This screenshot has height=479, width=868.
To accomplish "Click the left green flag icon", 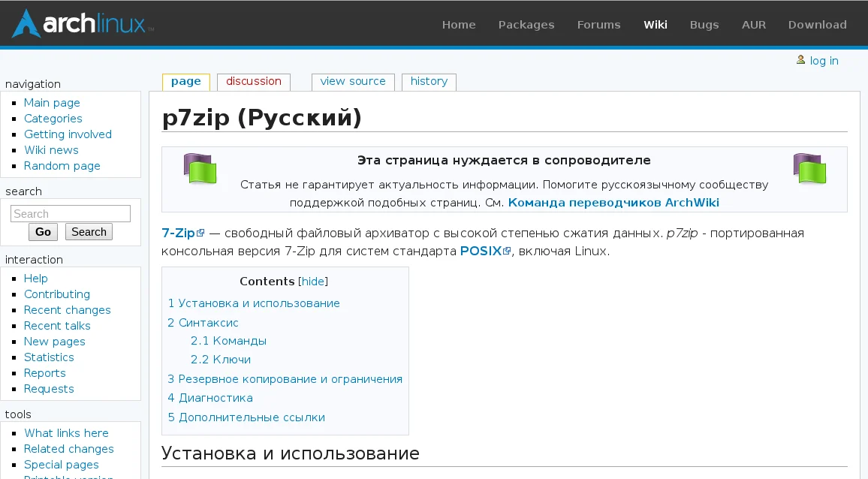I will point(200,168).
